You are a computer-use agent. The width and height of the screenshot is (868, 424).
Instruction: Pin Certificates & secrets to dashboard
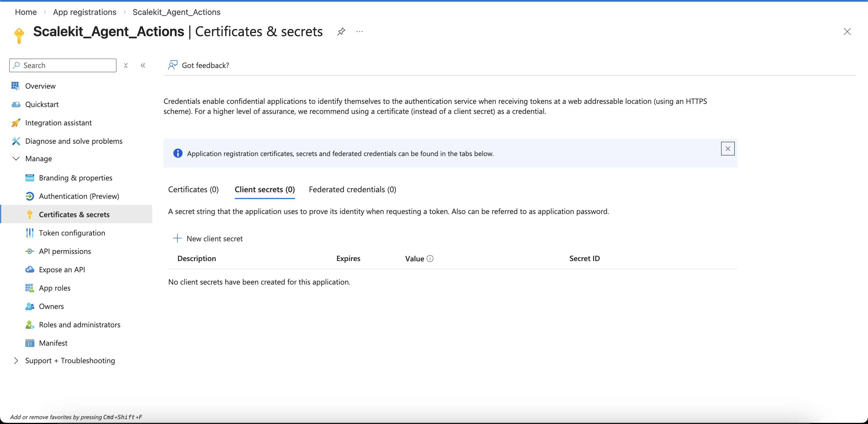click(341, 31)
